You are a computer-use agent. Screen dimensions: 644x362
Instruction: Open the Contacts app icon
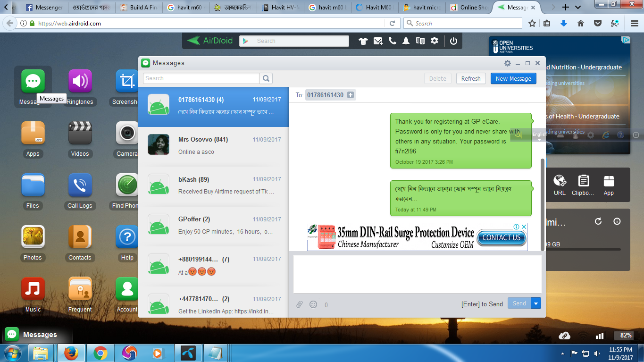pos(80,237)
